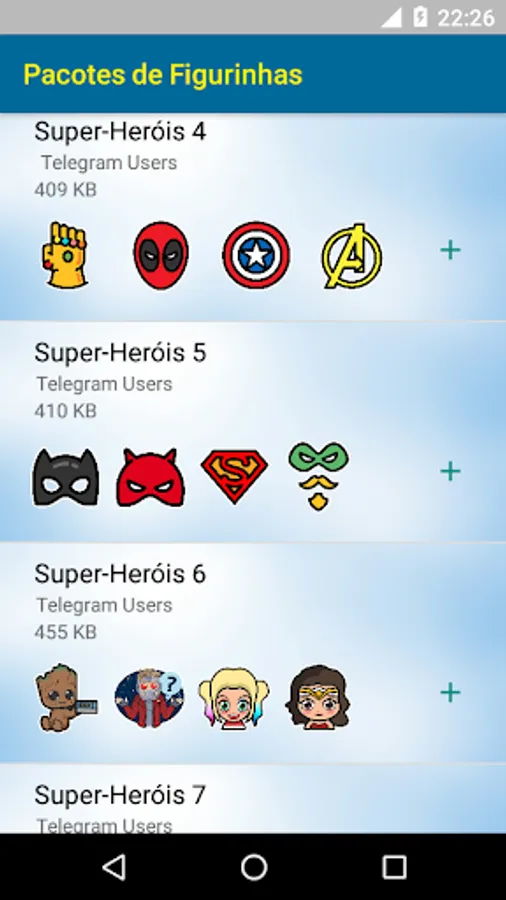Choose the red Daredevil mask sticker

tap(150, 478)
